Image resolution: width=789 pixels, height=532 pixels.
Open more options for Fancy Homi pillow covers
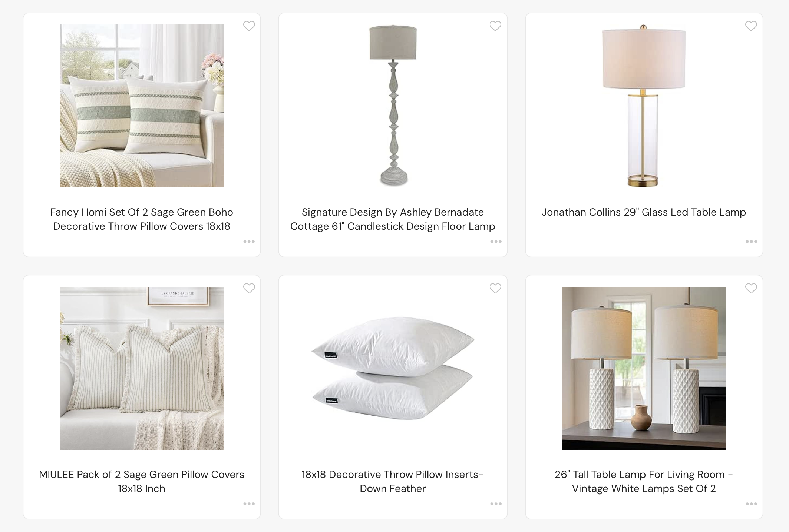[249, 242]
